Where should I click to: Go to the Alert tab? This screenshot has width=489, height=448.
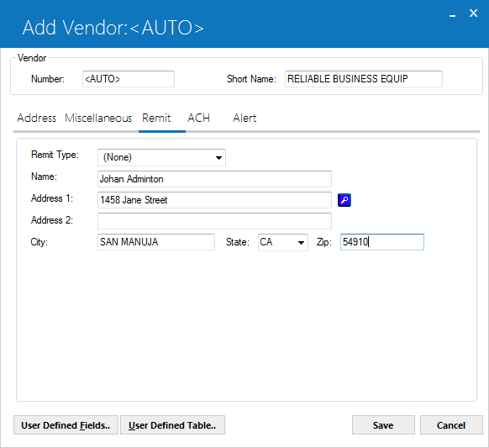pos(244,118)
